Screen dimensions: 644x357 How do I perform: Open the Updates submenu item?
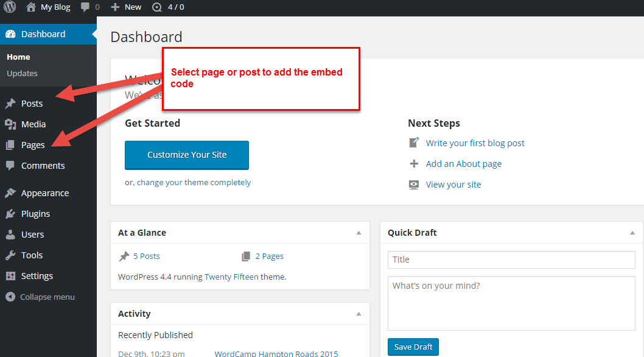[23, 74]
